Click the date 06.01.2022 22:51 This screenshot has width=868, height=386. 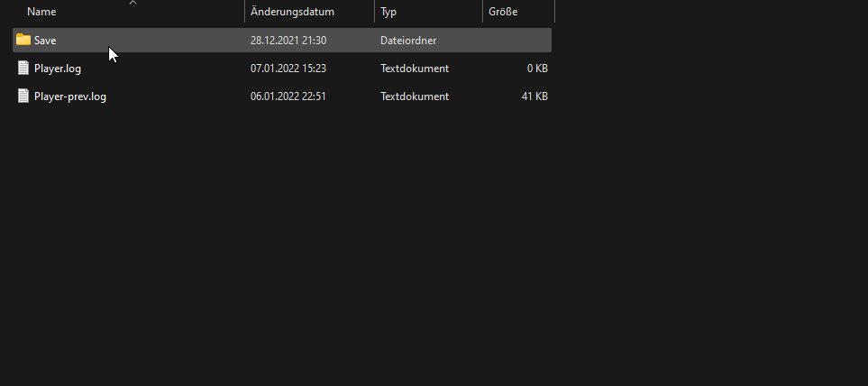pos(288,96)
